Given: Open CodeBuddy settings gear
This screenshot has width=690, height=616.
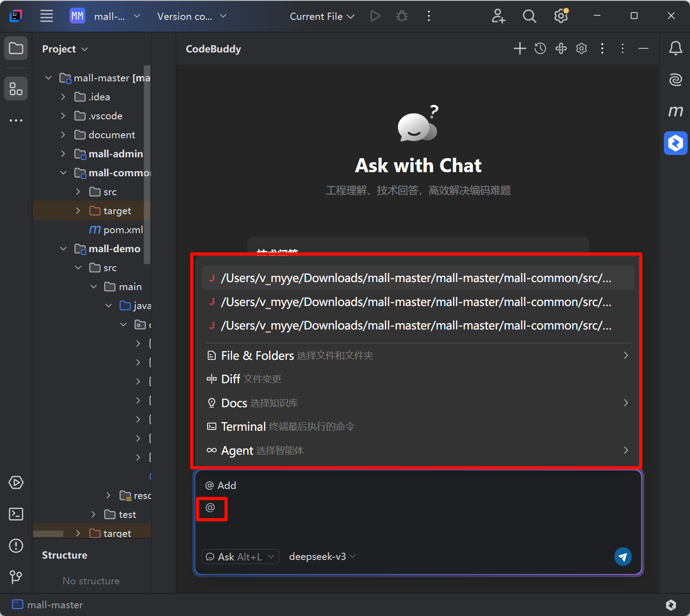Looking at the screenshot, I should 581,49.
